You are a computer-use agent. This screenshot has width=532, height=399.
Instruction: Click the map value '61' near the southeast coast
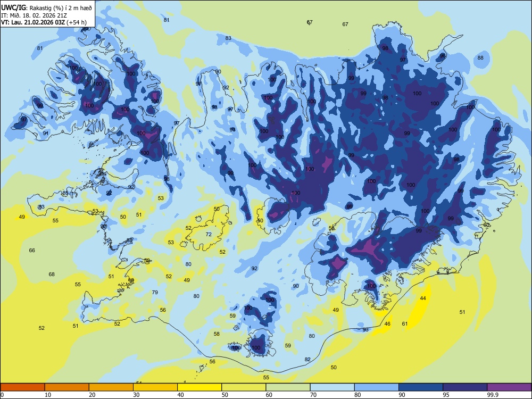[405, 323]
